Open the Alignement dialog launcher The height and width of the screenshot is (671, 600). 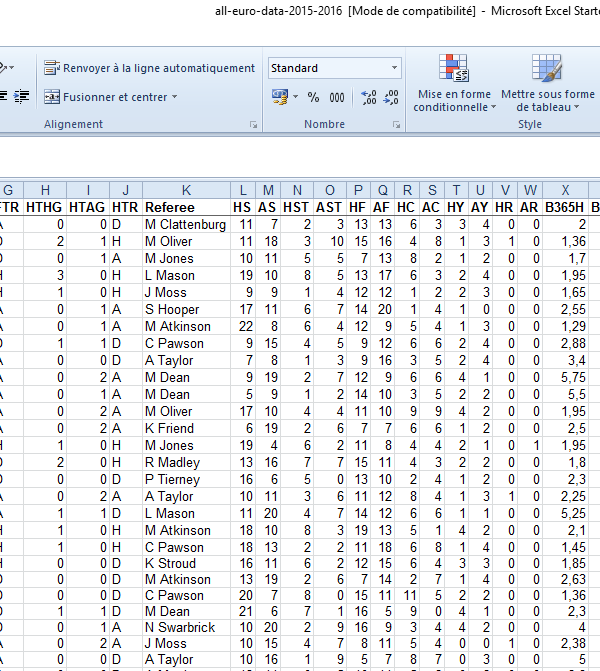tap(253, 125)
